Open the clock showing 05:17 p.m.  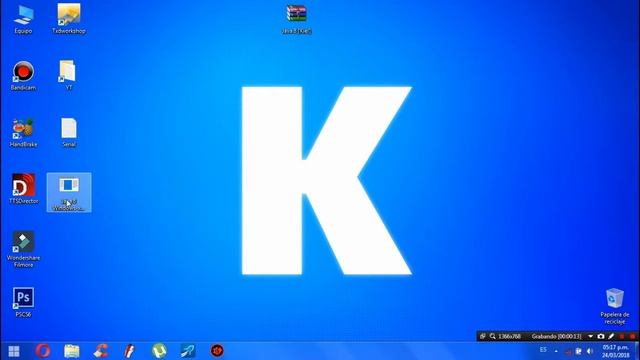click(616, 351)
